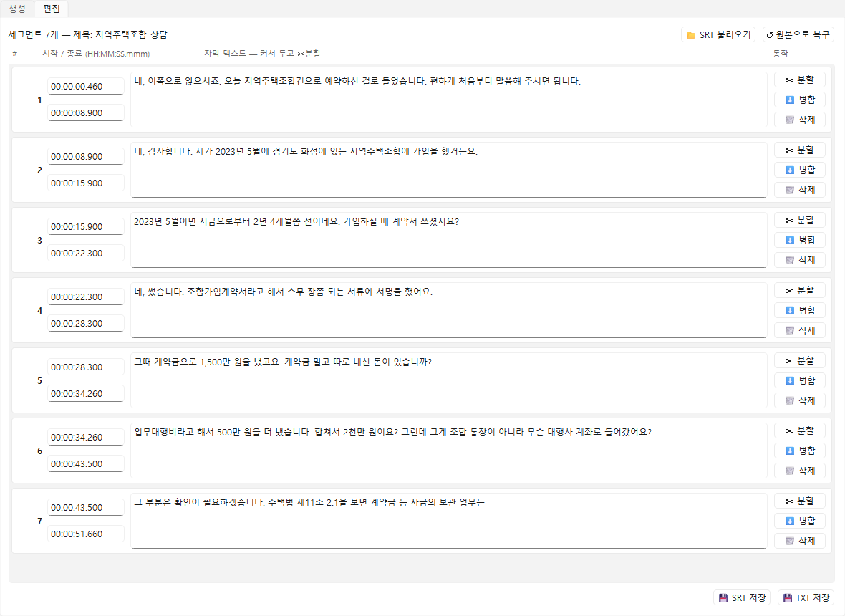Place cursor in subtitle text starting 그 부분은 확인이
This screenshot has height=616, width=845.
448,521
